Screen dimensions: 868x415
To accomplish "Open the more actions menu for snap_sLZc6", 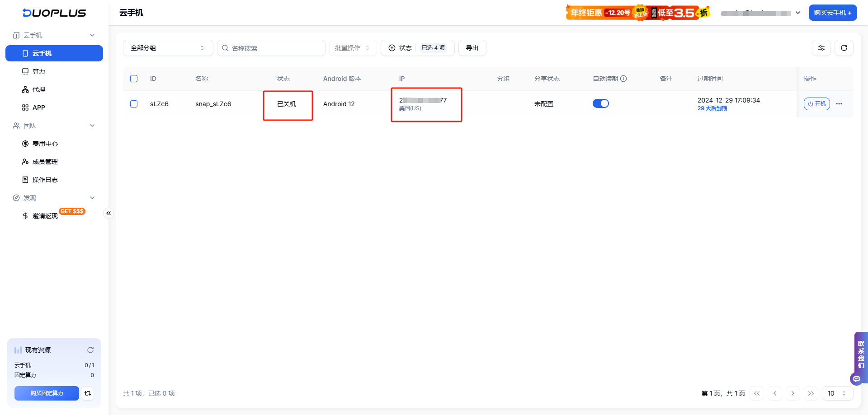I will click(x=840, y=104).
